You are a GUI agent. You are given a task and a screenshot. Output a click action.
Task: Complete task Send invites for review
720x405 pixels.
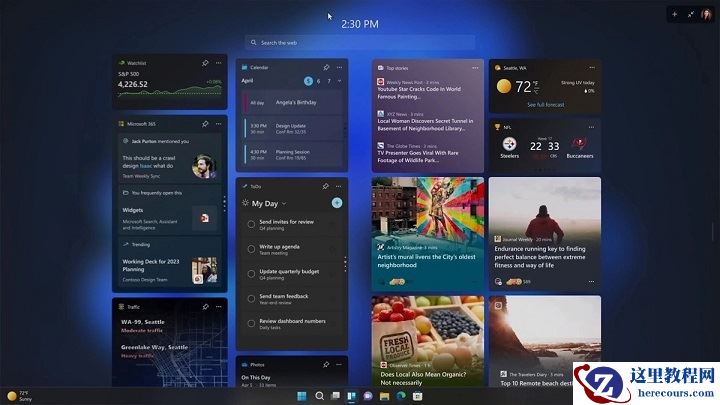(251, 225)
